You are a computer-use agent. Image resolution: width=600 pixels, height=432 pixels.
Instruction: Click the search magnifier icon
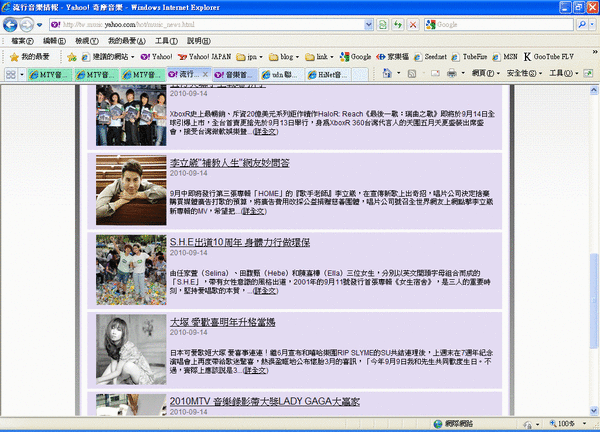[582, 25]
